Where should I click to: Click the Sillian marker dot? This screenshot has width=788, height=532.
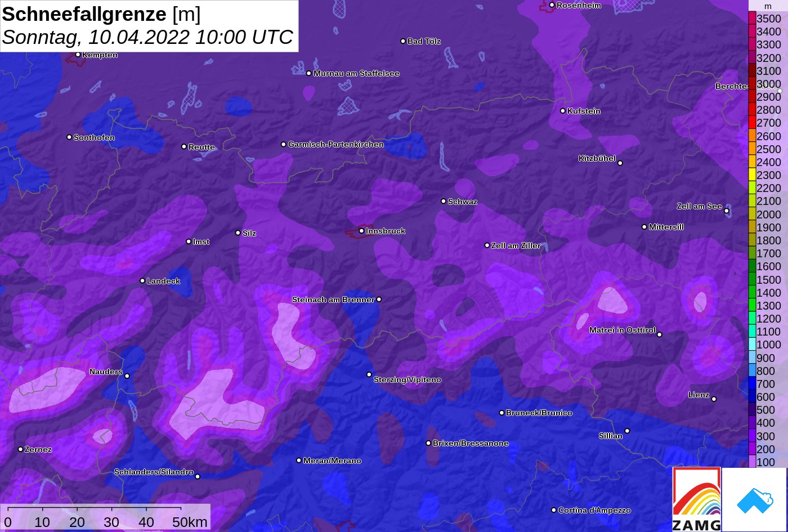(x=627, y=431)
